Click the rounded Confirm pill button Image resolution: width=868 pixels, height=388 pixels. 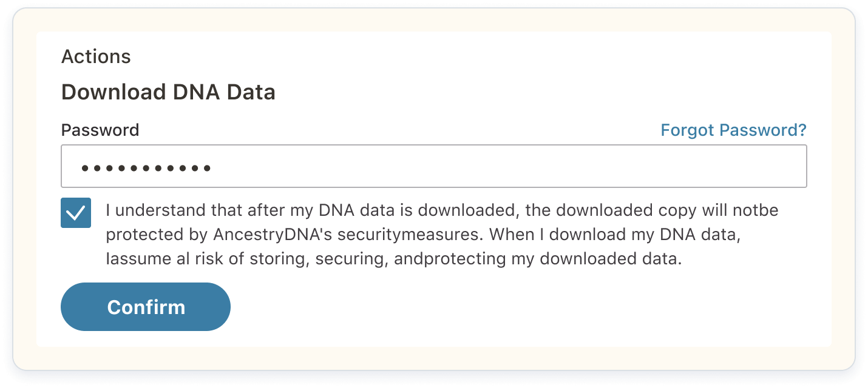[145, 307]
